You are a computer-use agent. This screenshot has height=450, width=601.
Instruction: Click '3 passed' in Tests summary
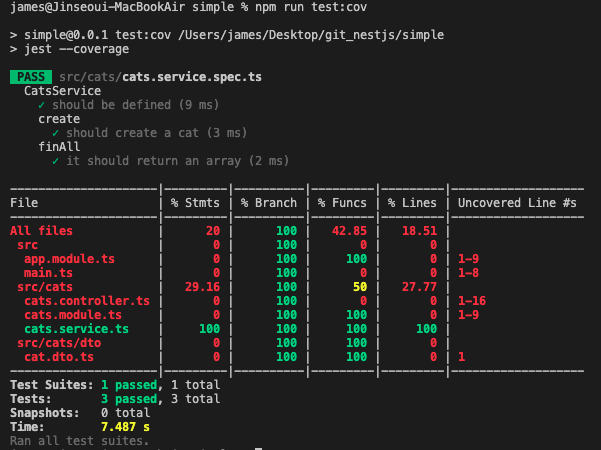[129, 399]
